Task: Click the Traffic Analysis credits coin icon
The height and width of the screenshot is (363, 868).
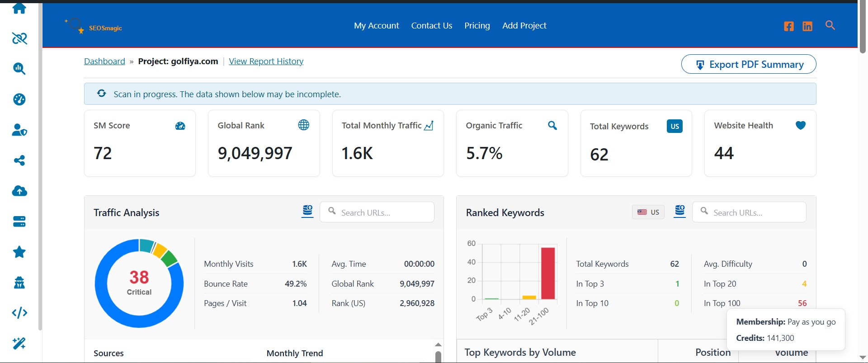Action: (307, 211)
